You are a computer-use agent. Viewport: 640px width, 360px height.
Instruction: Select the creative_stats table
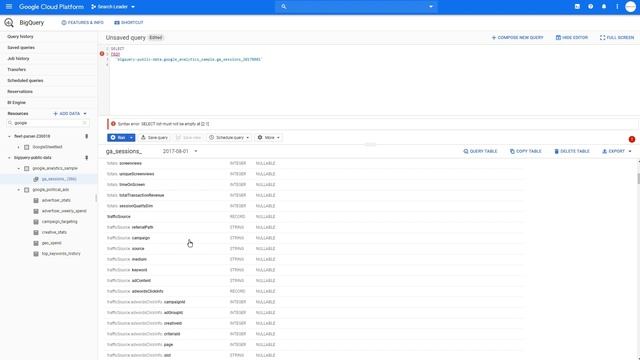click(54, 232)
